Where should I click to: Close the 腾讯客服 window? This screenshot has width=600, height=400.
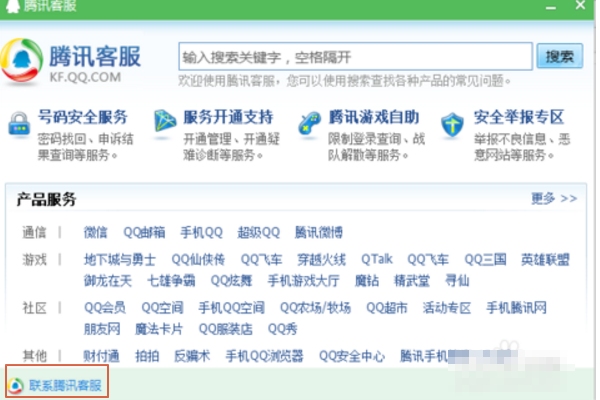580,5
